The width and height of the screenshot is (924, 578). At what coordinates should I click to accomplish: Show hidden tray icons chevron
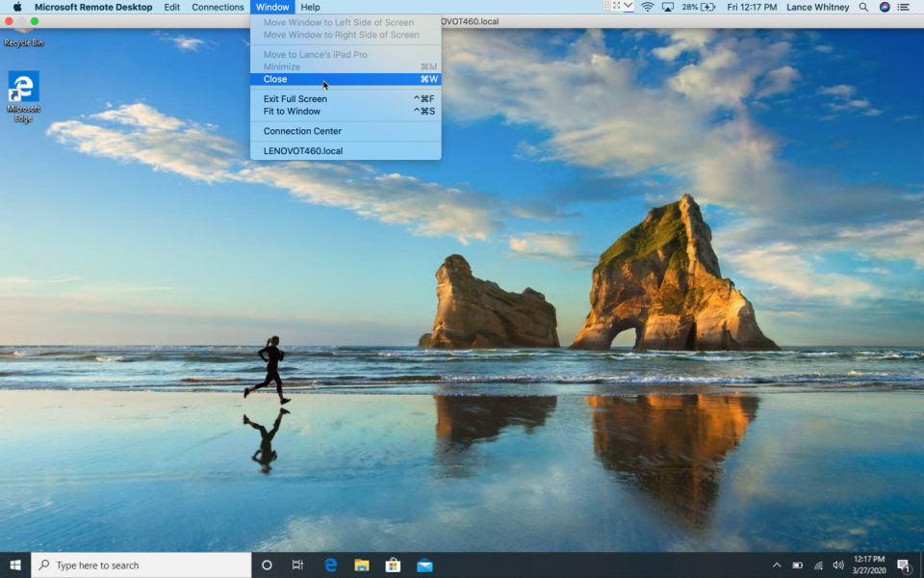tap(777, 565)
